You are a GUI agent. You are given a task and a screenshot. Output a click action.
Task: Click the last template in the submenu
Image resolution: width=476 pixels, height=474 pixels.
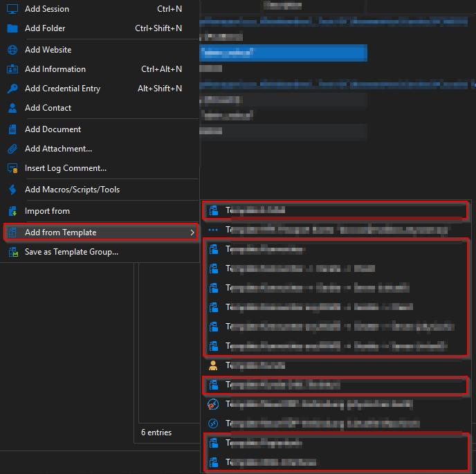click(335, 462)
